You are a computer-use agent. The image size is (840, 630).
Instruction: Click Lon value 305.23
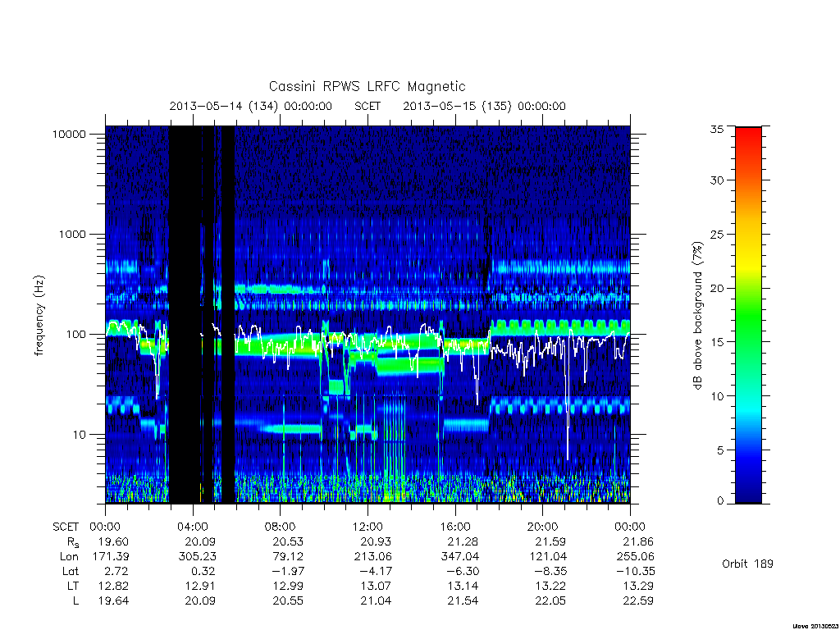coord(197,557)
